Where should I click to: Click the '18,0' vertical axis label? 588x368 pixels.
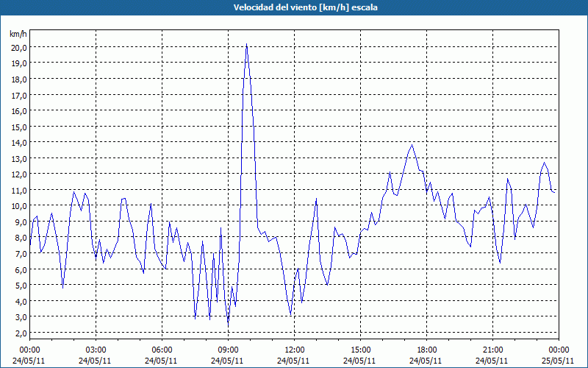pos(20,79)
